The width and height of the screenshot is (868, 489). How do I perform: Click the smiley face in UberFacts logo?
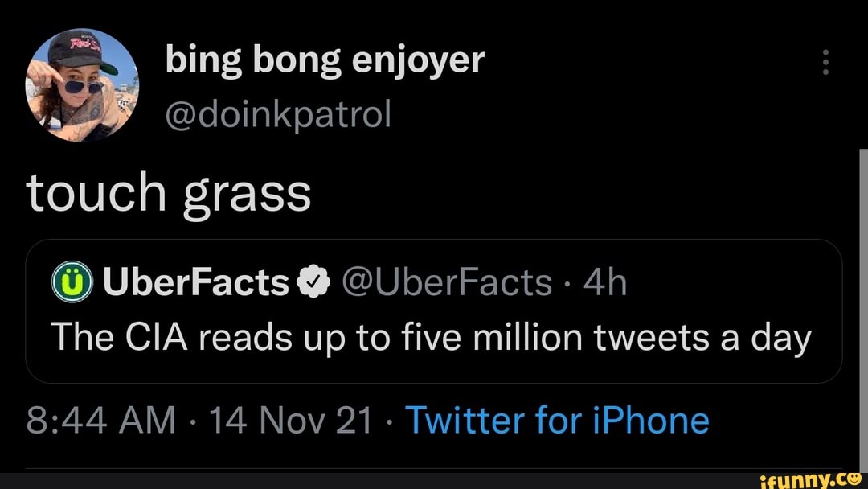click(x=72, y=281)
